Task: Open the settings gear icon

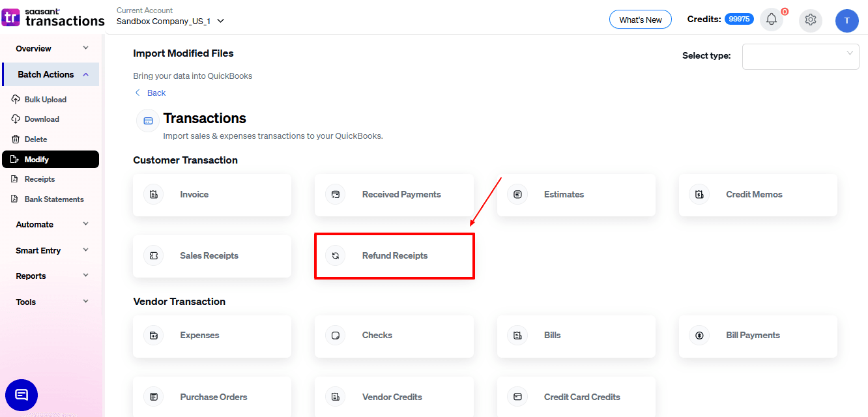Action: pos(810,20)
